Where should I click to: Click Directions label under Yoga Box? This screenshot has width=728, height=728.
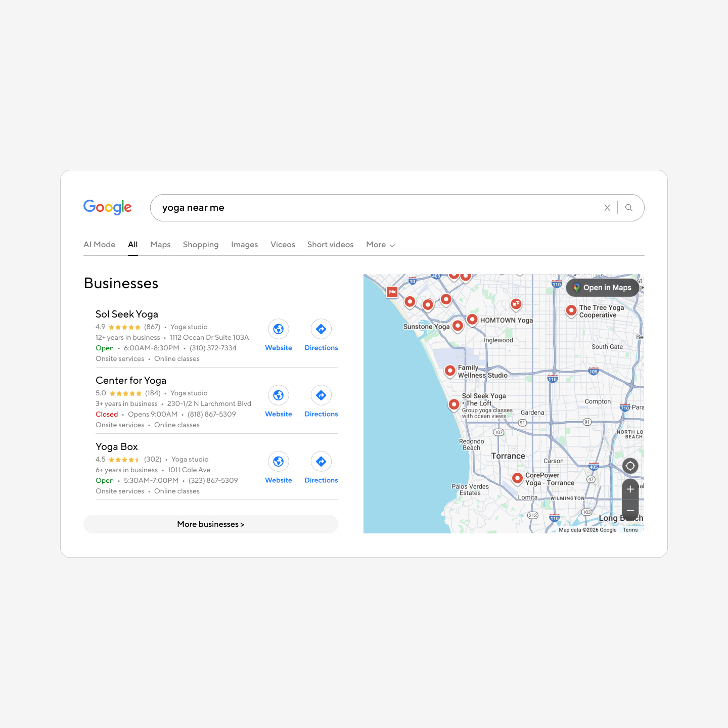[321, 480]
